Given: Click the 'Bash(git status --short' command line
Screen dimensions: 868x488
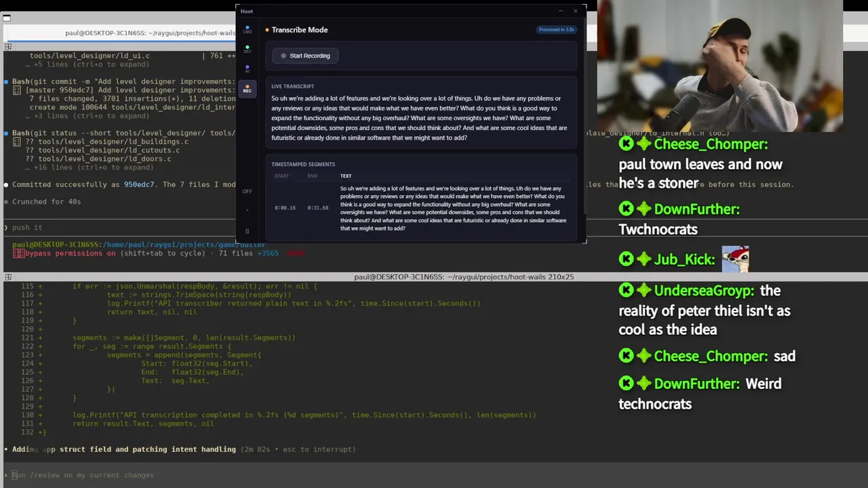Looking at the screenshot, I should tap(123, 133).
